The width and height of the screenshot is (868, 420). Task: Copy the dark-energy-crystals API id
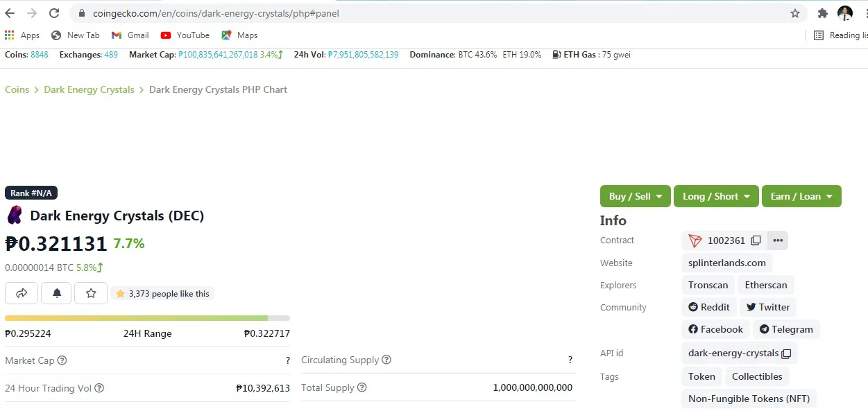(786, 353)
